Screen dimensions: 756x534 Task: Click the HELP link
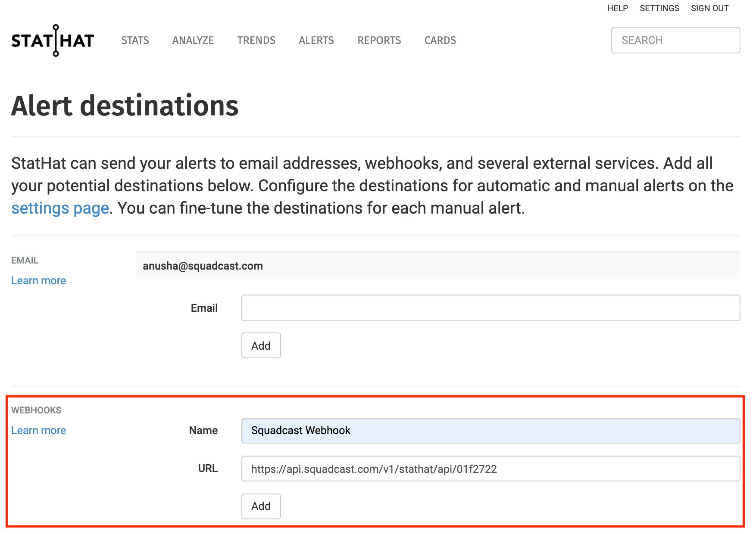[618, 9]
